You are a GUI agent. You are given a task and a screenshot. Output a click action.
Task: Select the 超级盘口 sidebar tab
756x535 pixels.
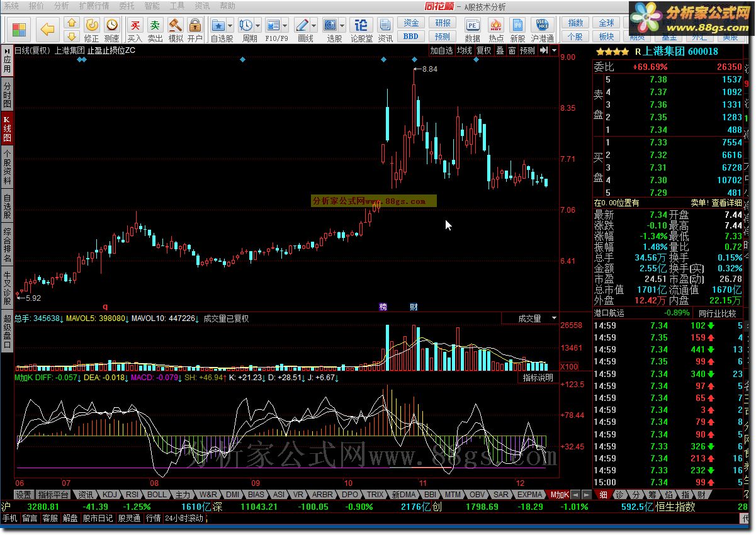pos(7,332)
